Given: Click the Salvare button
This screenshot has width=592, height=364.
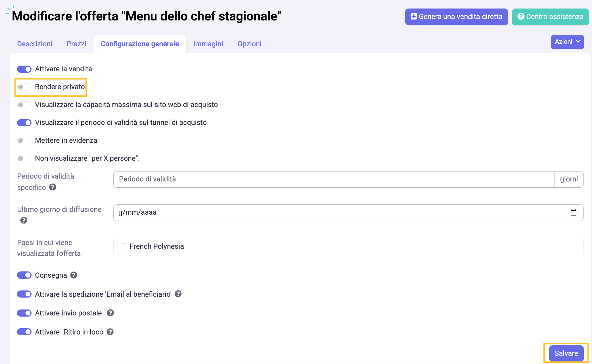Looking at the screenshot, I should pyautogui.click(x=566, y=353).
